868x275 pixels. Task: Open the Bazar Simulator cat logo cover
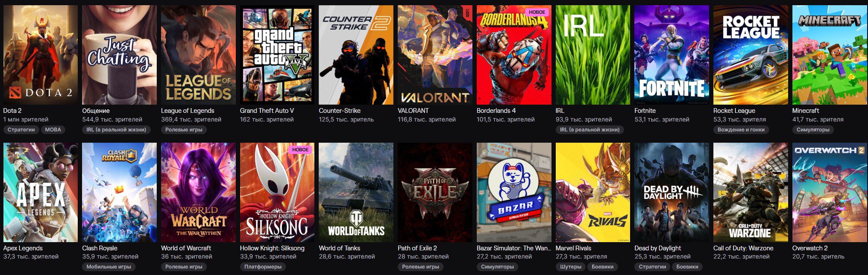point(514,192)
